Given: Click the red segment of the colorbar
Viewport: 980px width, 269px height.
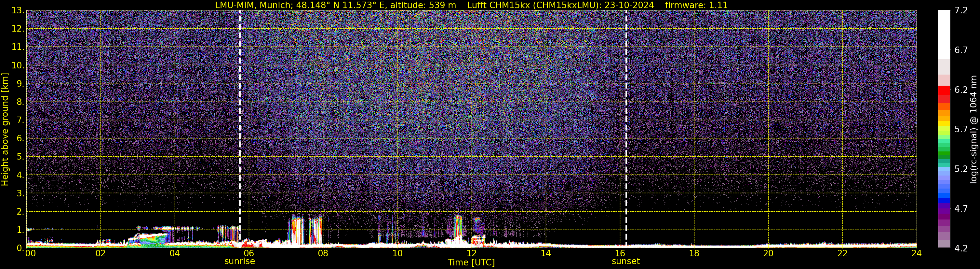Looking at the screenshot, I should coord(944,90).
